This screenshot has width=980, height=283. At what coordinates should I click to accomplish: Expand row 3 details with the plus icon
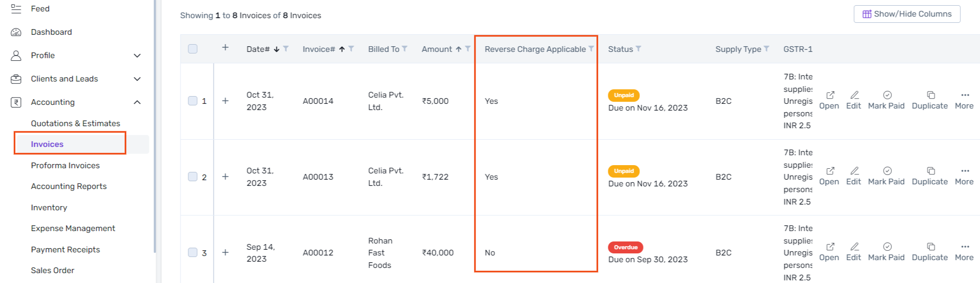226,252
